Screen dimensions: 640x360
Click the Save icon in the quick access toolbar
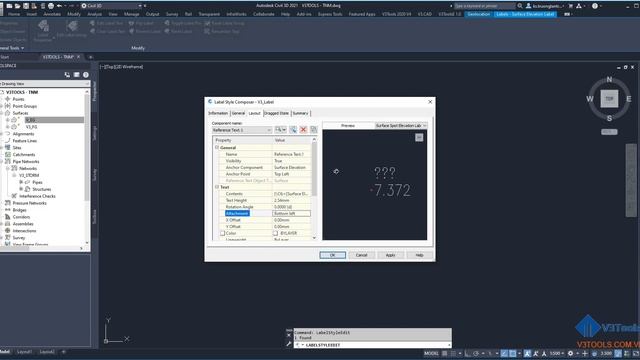[x=26, y=6]
